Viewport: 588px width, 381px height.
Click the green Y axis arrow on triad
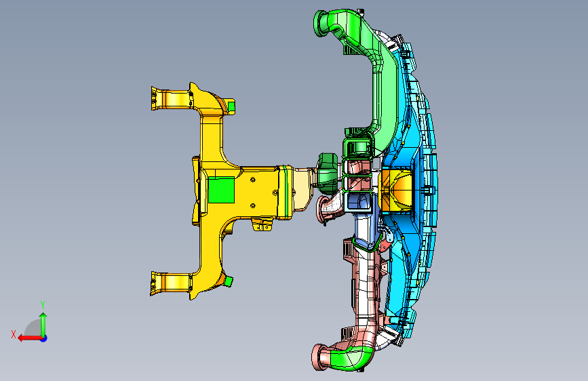click(43, 324)
